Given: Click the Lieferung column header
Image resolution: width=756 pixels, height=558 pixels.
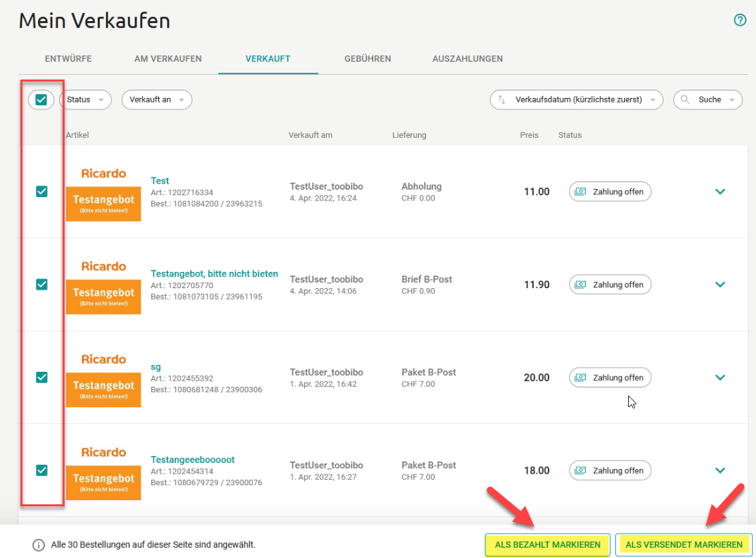Looking at the screenshot, I should (409, 135).
